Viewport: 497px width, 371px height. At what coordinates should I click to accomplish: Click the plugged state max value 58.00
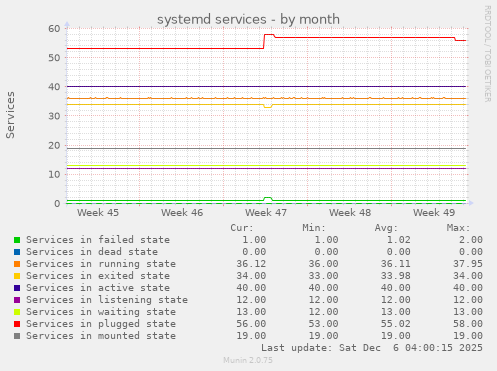468,324
